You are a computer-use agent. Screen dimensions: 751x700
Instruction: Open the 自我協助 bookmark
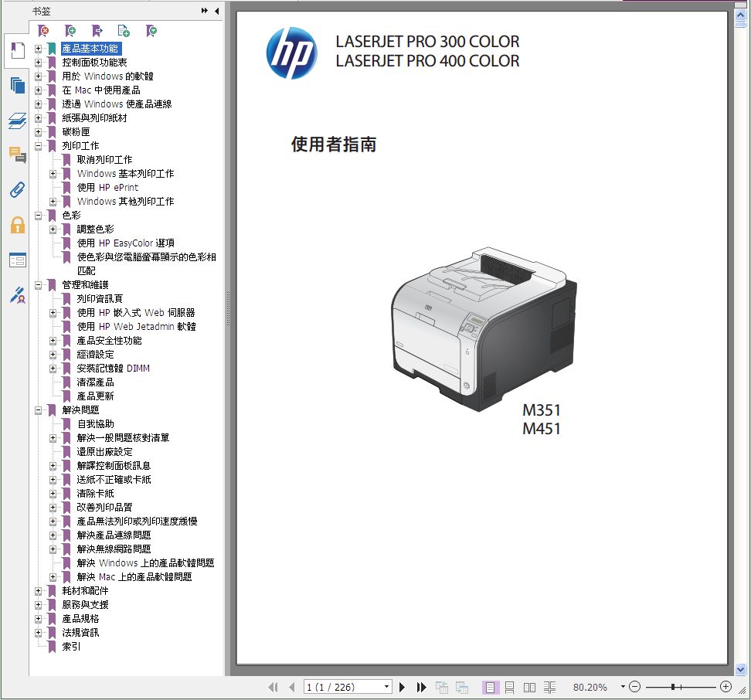95,423
